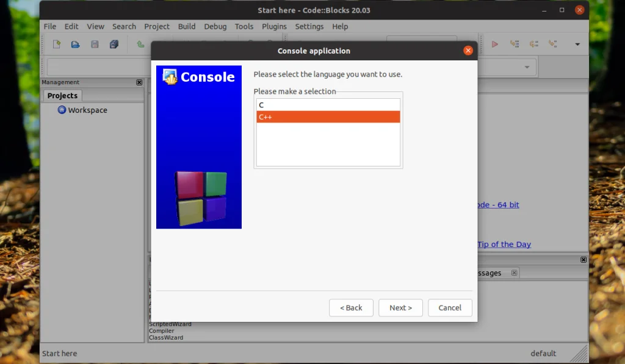Click the Next line debugger icon
Viewport: 625px width, 364px height.
(515, 44)
